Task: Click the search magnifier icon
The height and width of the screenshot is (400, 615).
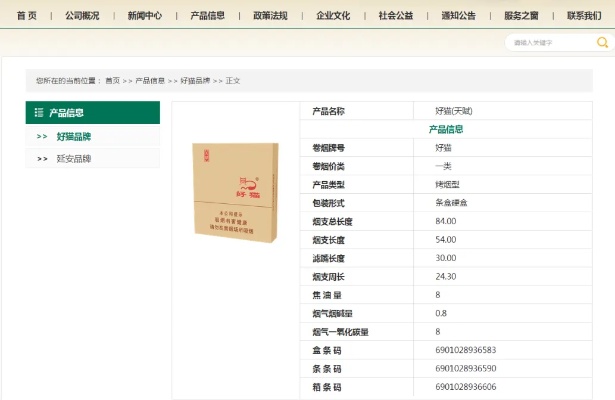Action: (x=602, y=42)
